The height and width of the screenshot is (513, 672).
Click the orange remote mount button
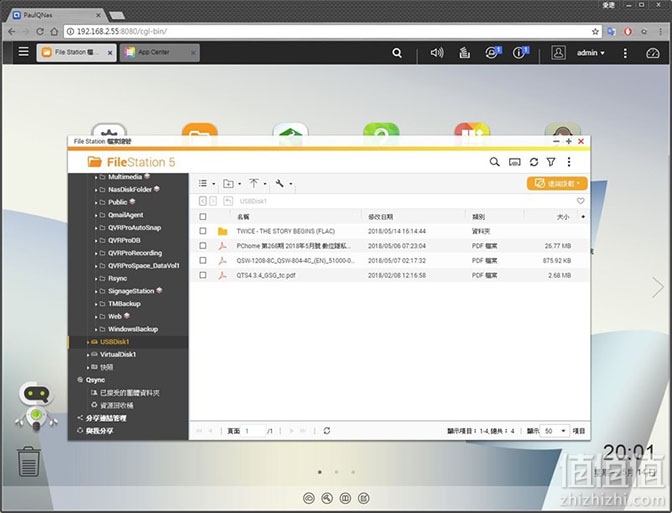[557, 183]
